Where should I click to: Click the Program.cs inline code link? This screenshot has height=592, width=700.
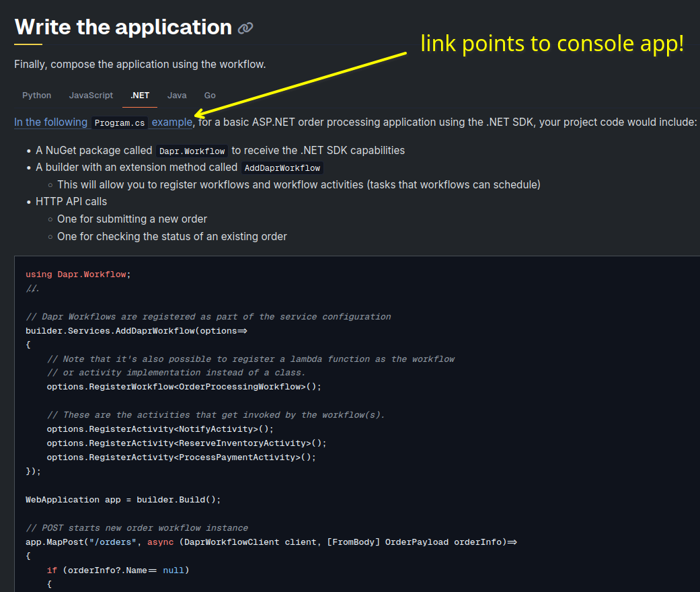(x=120, y=123)
